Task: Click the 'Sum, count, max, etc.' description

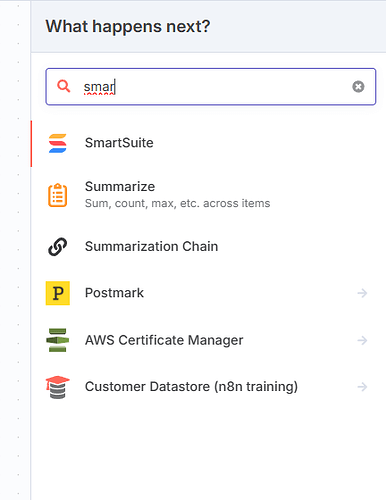Action: click(178, 203)
